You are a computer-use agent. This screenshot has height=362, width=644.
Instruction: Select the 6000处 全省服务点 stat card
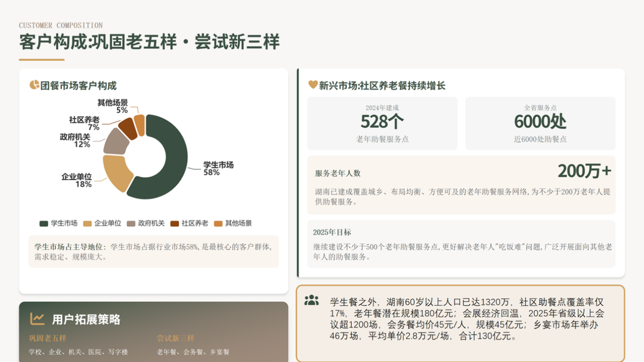(540, 123)
